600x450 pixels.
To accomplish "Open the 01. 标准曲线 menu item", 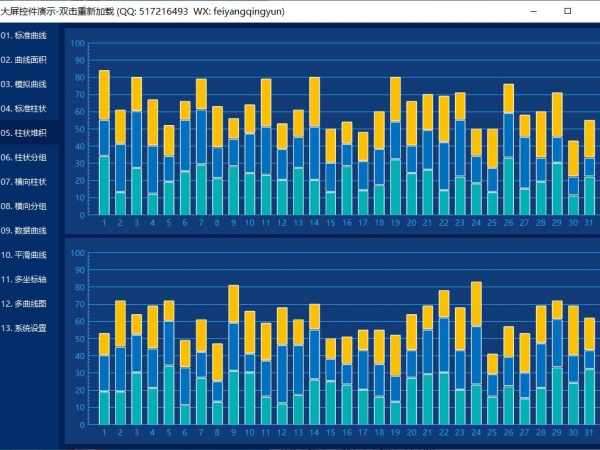I will 28,35.
